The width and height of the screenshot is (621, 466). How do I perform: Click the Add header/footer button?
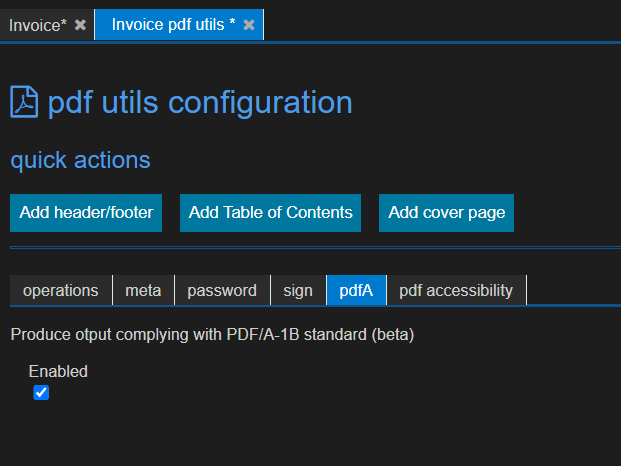pos(86,213)
